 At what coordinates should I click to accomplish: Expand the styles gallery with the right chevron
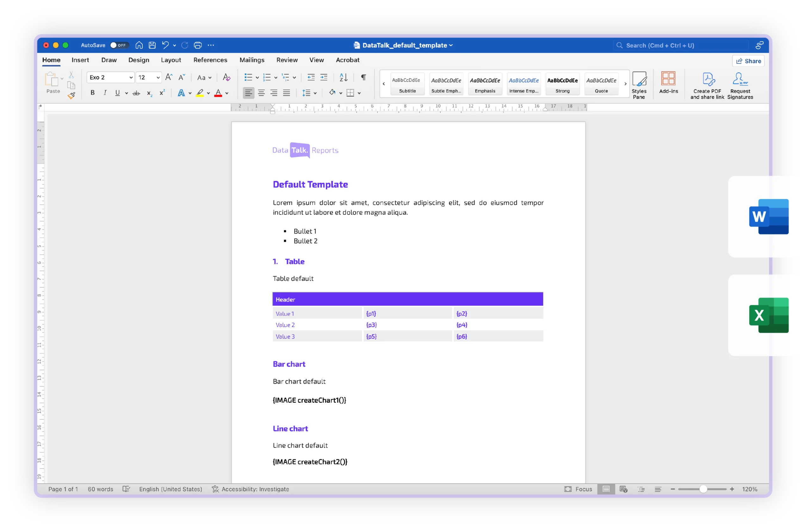[x=625, y=84]
